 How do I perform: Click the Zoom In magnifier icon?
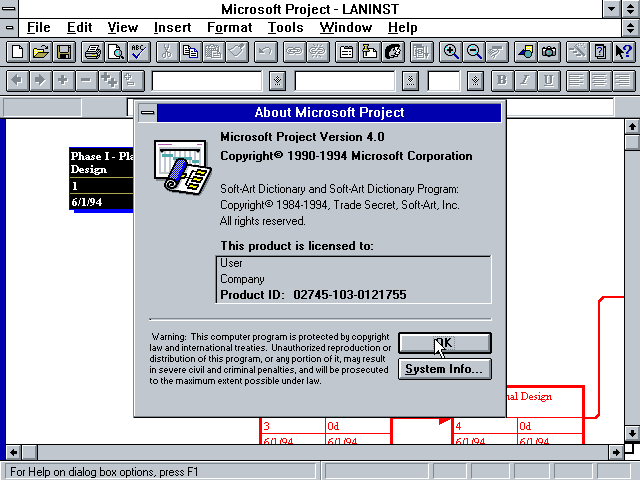[451, 52]
